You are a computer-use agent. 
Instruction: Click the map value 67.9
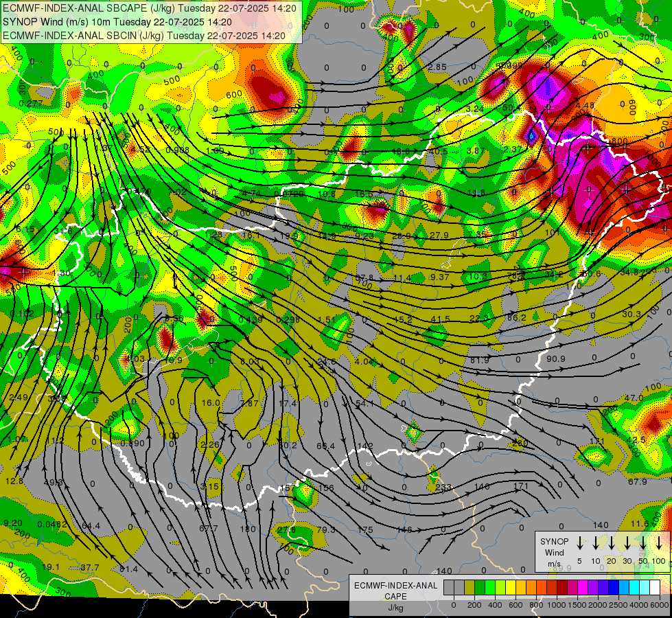[x=637, y=481]
